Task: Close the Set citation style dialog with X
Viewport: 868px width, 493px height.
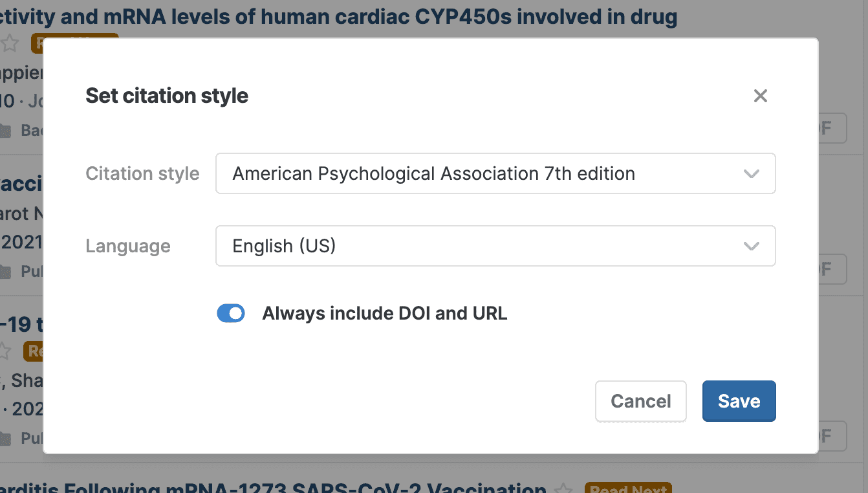Action: [x=760, y=96]
